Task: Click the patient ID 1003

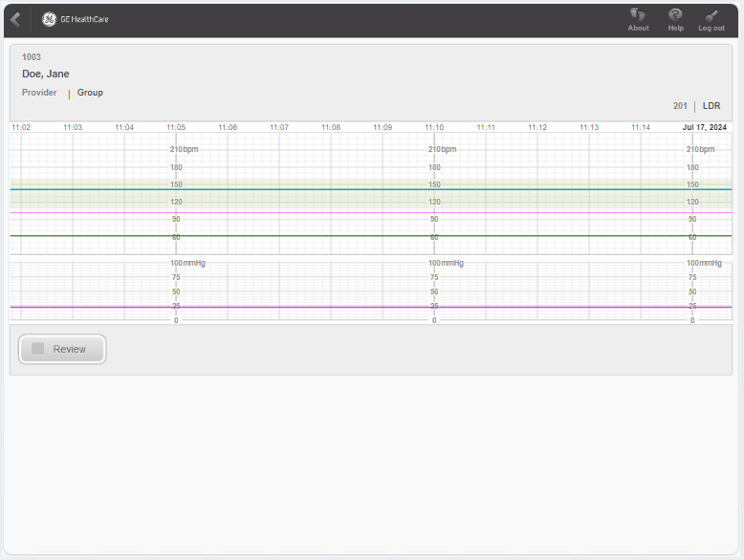Action: coord(32,57)
